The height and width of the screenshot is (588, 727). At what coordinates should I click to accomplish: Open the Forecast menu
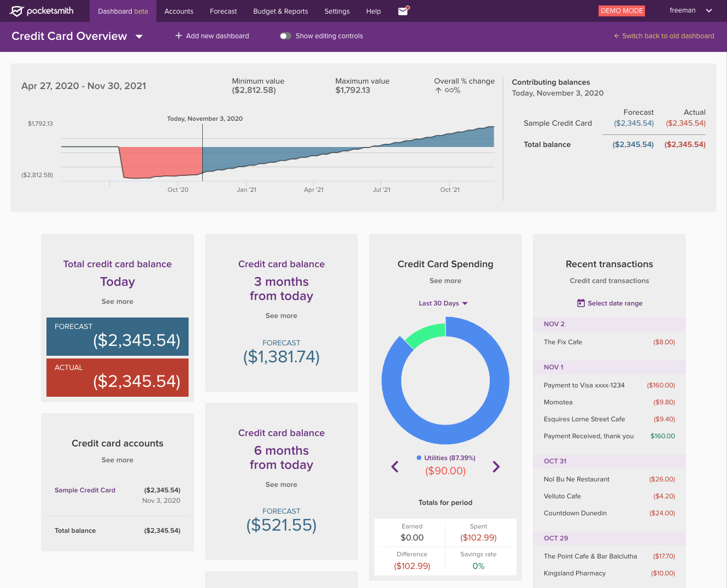[x=223, y=11]
